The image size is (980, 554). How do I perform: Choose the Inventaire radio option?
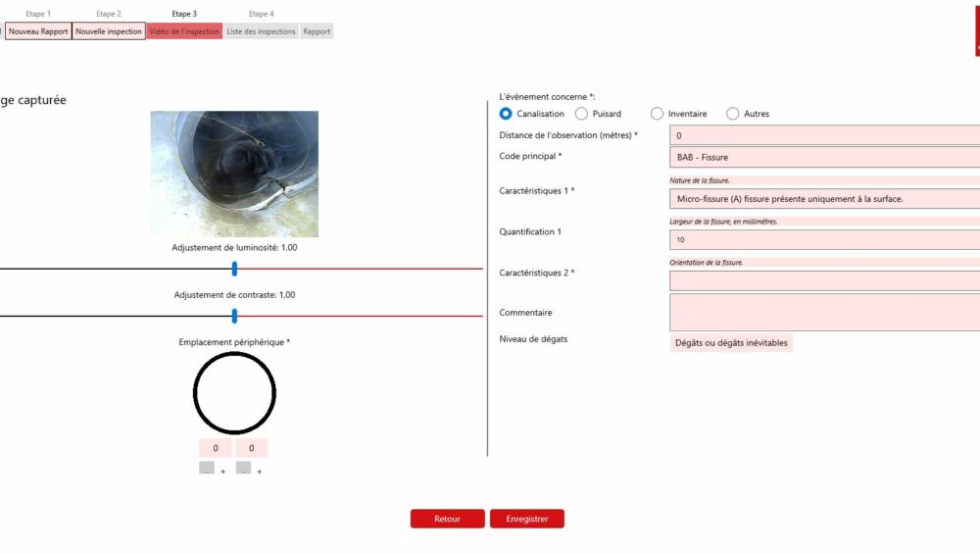[657, 114]
